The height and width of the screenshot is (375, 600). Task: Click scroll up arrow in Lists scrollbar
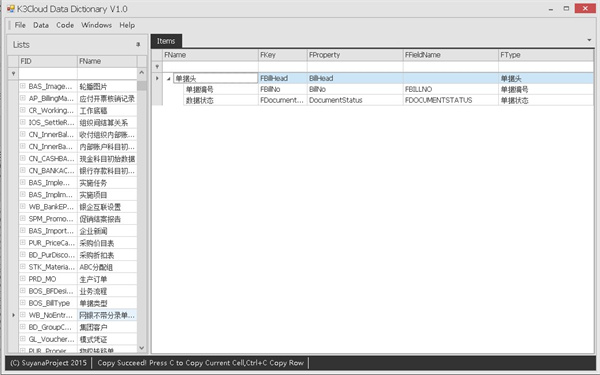[x=142, y=73]
